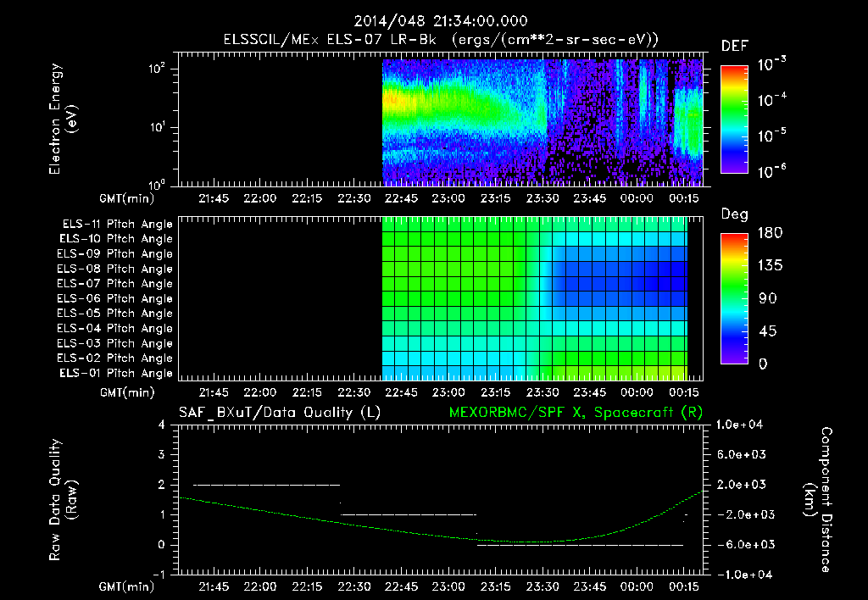The width and height of the screenshot is (868, 600).
Task: Click the DEF color bar title
Action: click(x=735, y=47)
